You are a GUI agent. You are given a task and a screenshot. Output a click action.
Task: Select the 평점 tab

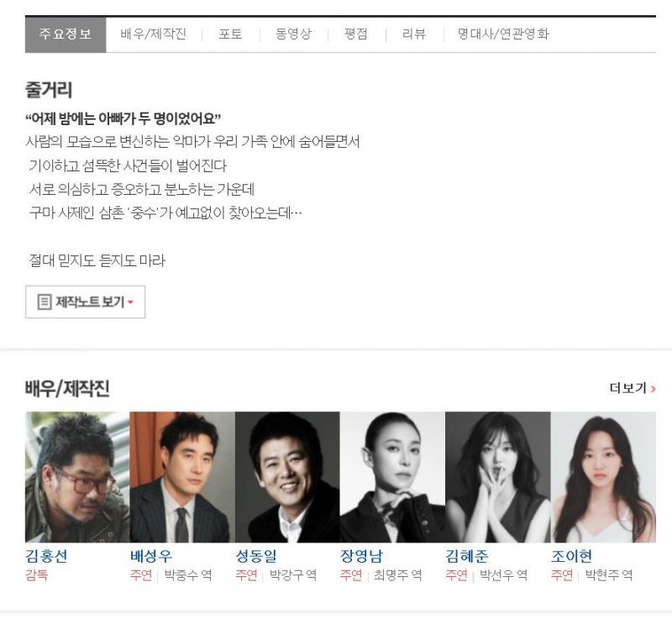[x=356, y=34]
